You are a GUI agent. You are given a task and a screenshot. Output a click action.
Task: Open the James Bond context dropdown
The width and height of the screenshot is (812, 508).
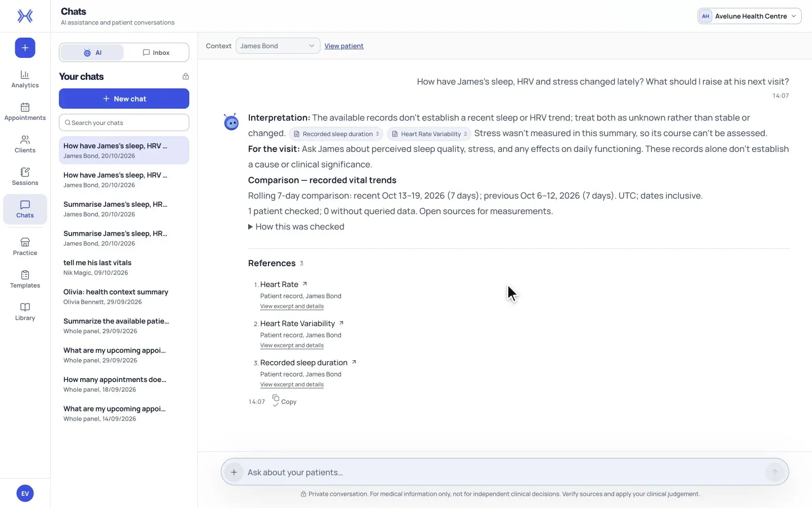click(278, 46)
